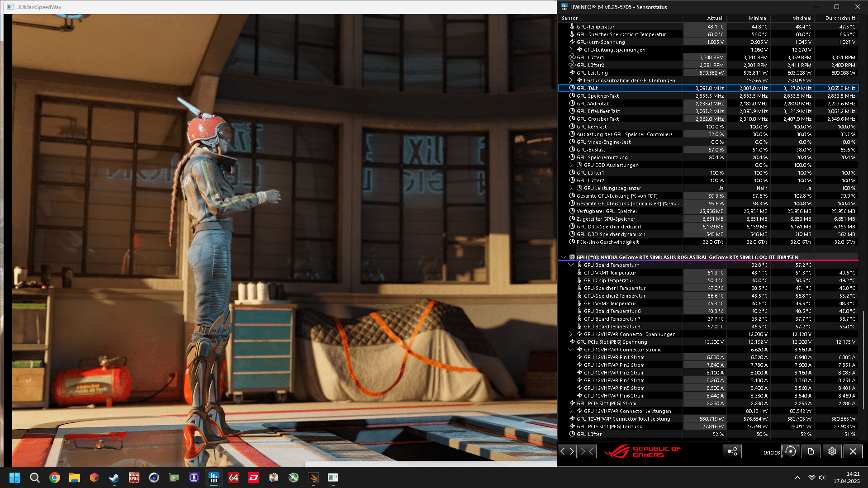Viewport: 868px width, 488px height.
Task: Select GPU 12VHPWR Connector Total Leistung row
Action: 708,419
